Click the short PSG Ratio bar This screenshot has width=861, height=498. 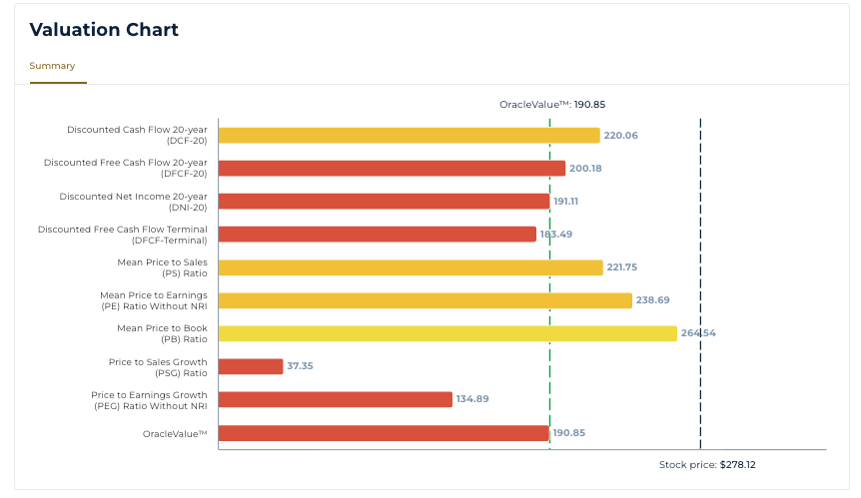[x=251, y=367]
